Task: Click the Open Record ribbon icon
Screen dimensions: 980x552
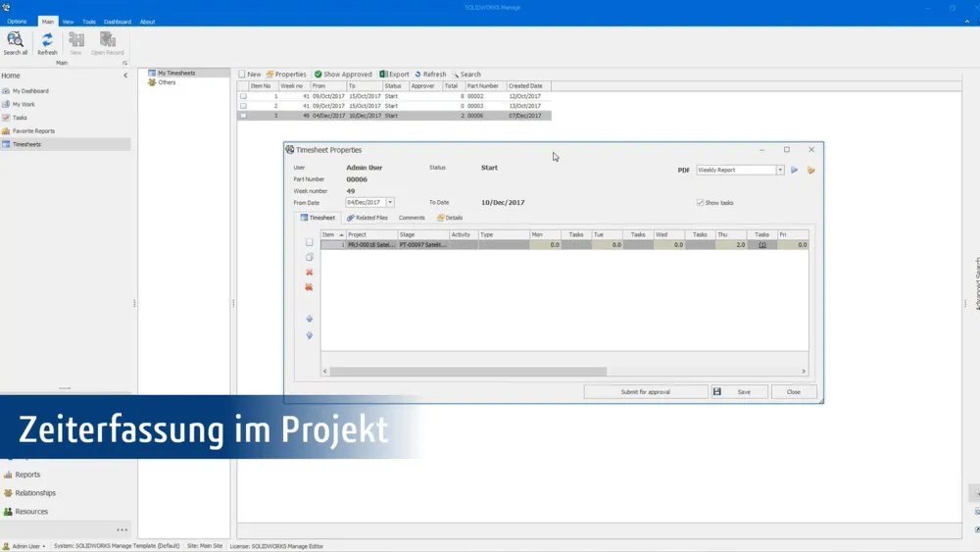Action: (x=108, y=43)
